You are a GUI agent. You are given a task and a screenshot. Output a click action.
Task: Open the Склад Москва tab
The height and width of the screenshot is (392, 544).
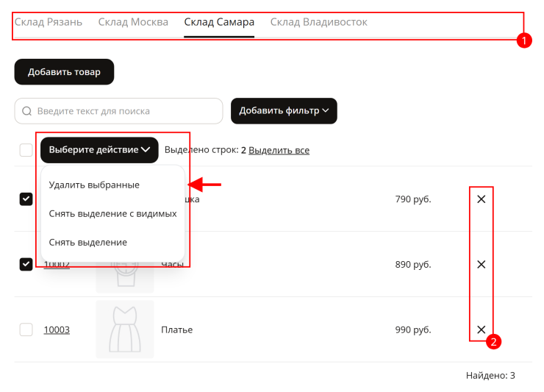click(133, 22)
